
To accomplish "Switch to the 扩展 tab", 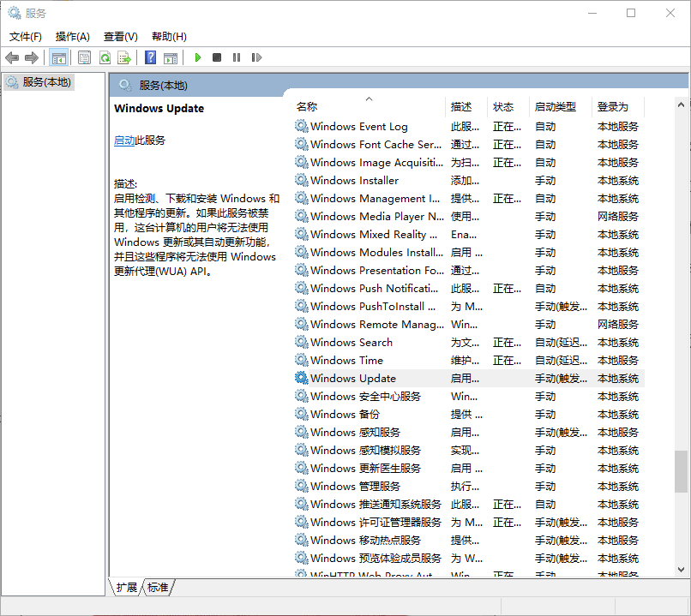I will pyautogui.click(x=127, y=588).
